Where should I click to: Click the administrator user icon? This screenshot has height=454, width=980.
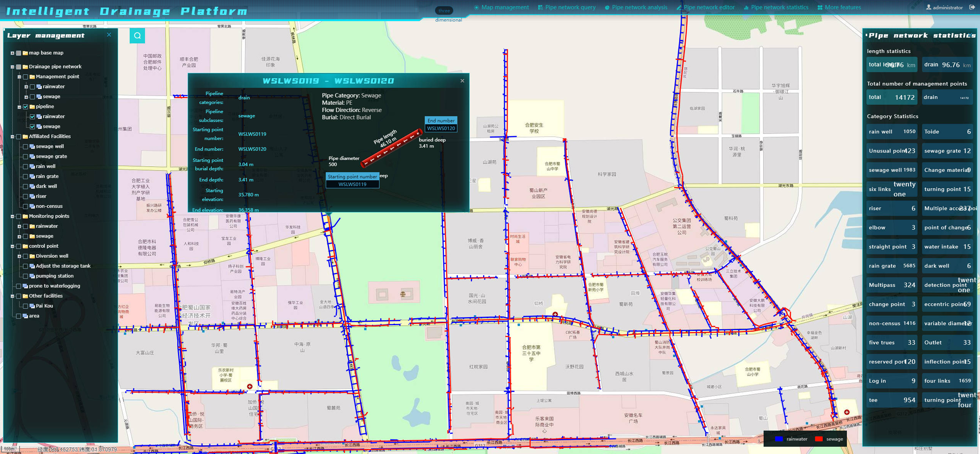(x=928, y=7)
